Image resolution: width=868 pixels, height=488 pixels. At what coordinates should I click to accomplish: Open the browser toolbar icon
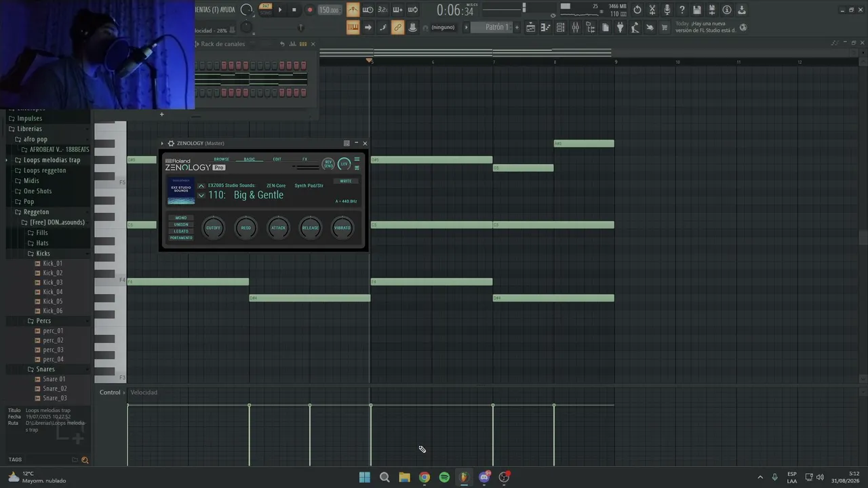coord(591,27)
